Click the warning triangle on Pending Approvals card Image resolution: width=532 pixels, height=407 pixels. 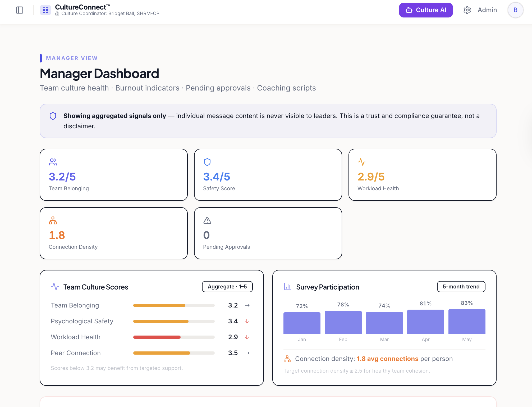pos(207,220)
